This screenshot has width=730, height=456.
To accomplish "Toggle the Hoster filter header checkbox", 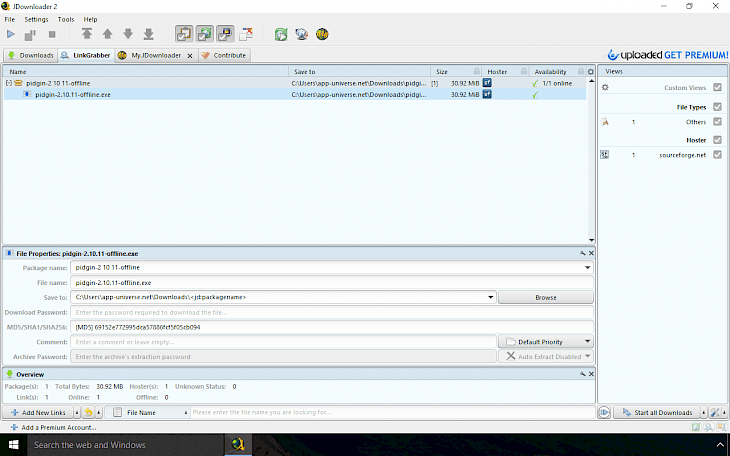I will 717,140.
